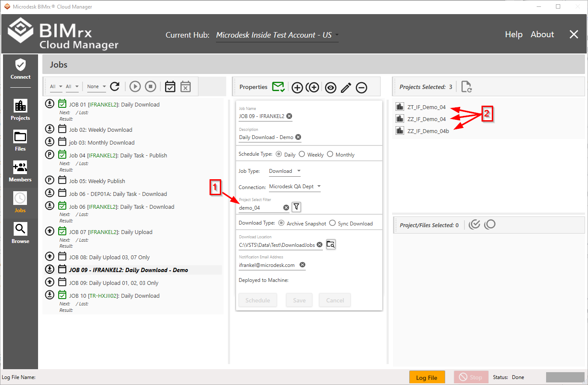Apply the project select filter funnel icon
The height and width of the screenshot is (385, 588).
(296, 207)
